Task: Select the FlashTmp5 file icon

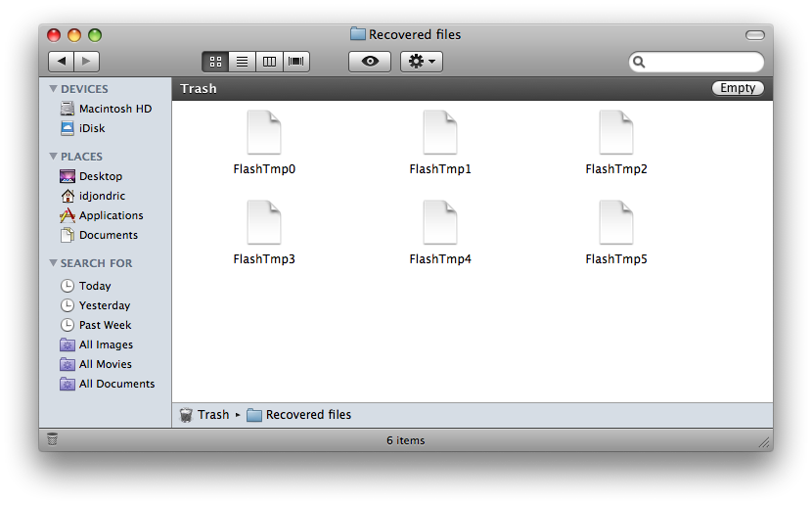Action: (x=616, y=222)
